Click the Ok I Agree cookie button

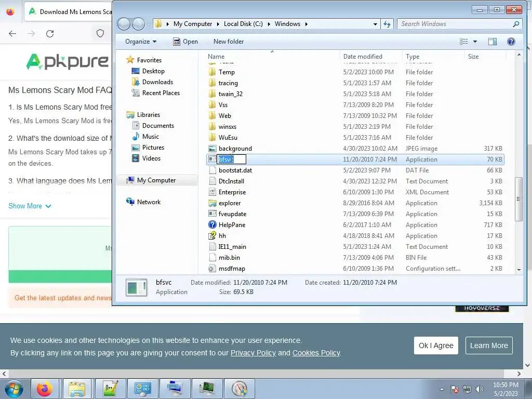(436, 345)
